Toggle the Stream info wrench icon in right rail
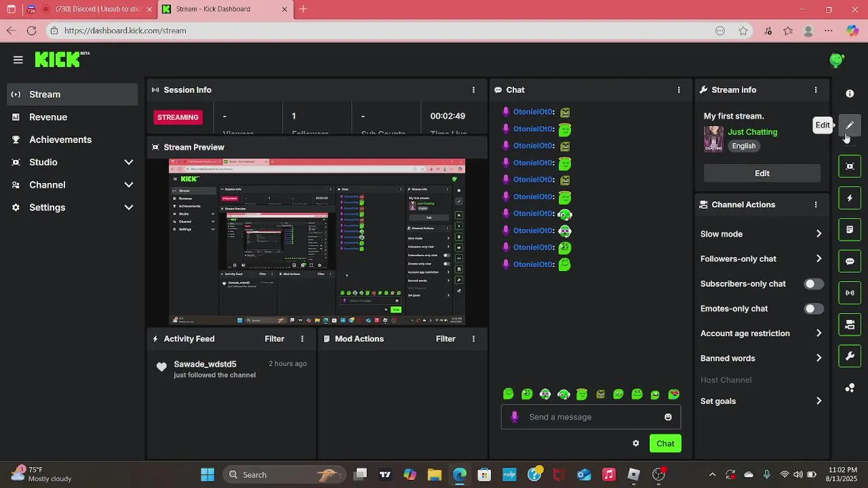The image size is (868, 488). [x=850, y=356]
